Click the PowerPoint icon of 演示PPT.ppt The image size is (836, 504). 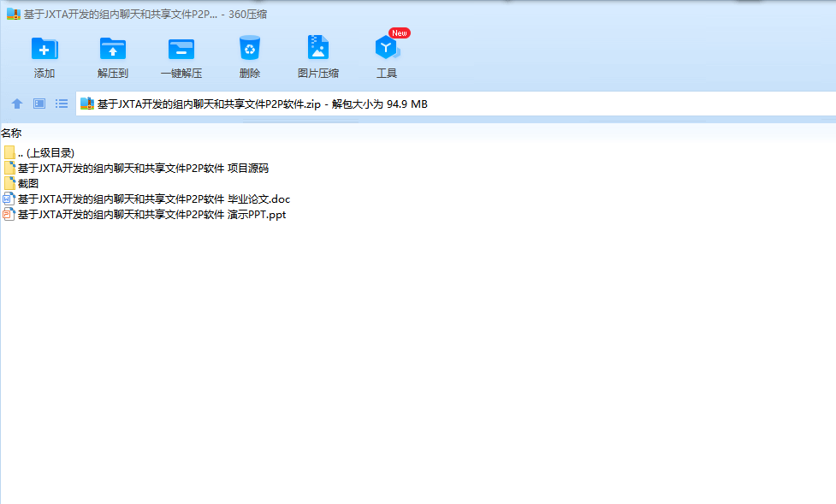[9, 215]
